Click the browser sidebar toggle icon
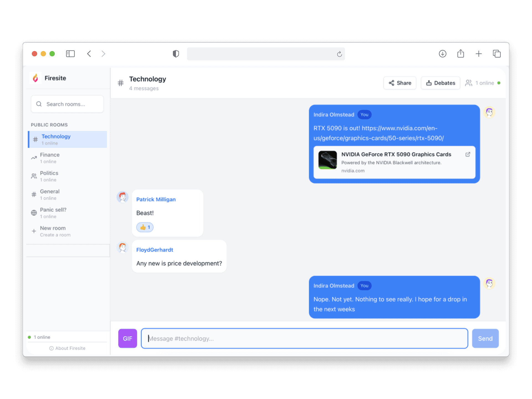 coord(70,54)
